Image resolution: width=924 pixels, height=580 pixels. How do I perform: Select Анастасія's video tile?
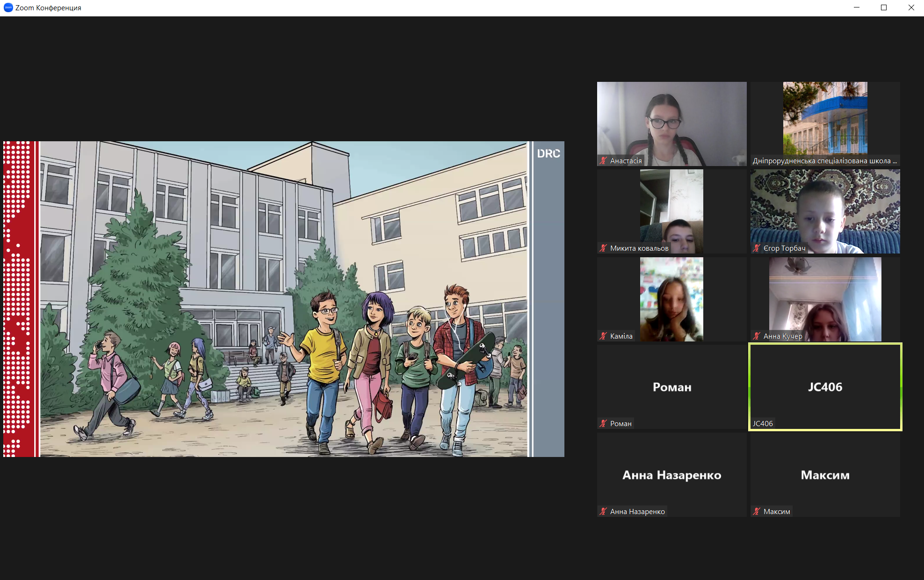[671, 122]
